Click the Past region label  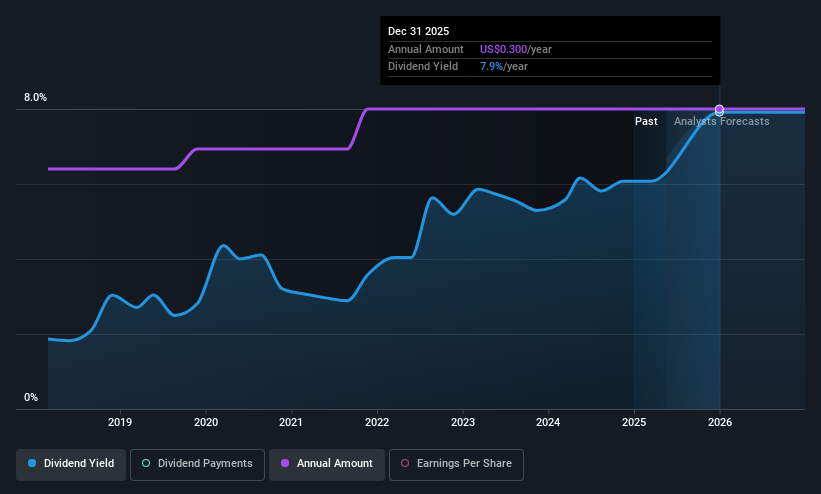(646, 122)
